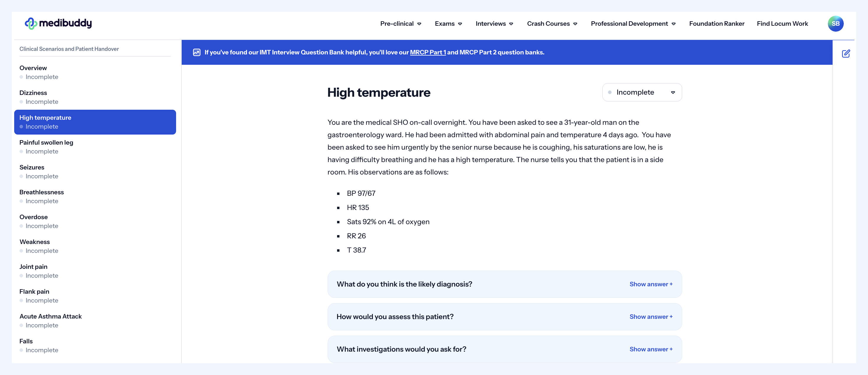The height and width of the screenshot is (375, 868).
Task: Open the MRCP Part 1 link
Action: [428, 52]
